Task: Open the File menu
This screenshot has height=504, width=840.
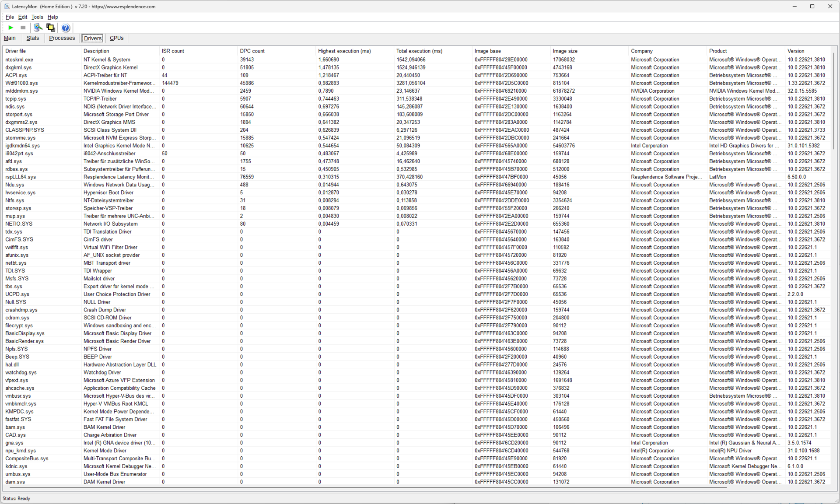Action: (10, 17)
